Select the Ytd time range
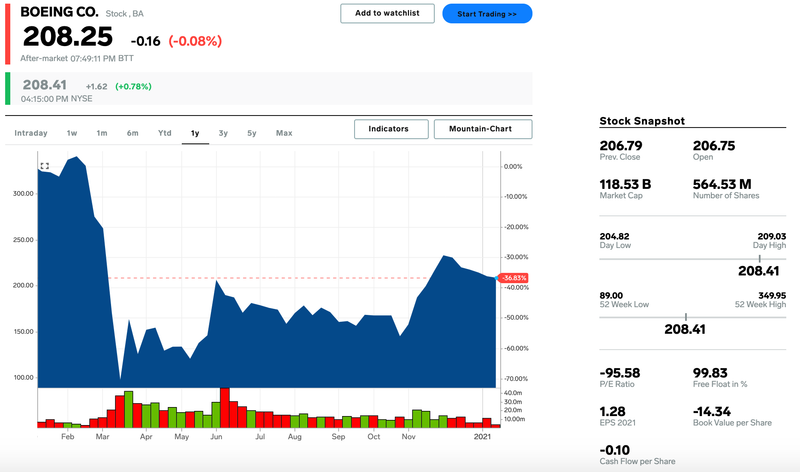Viewport: 800px width, 472px height. tap(164, 133)
